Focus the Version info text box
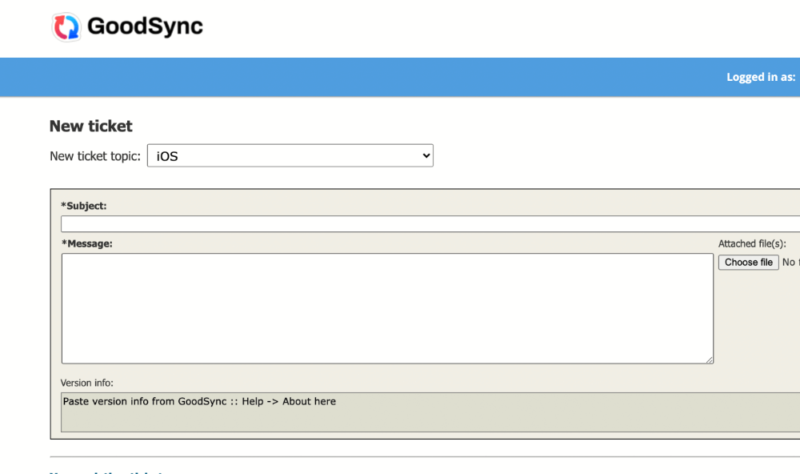Screen dimensions: 800x474 pyautogui.click(x=430, y=412)
